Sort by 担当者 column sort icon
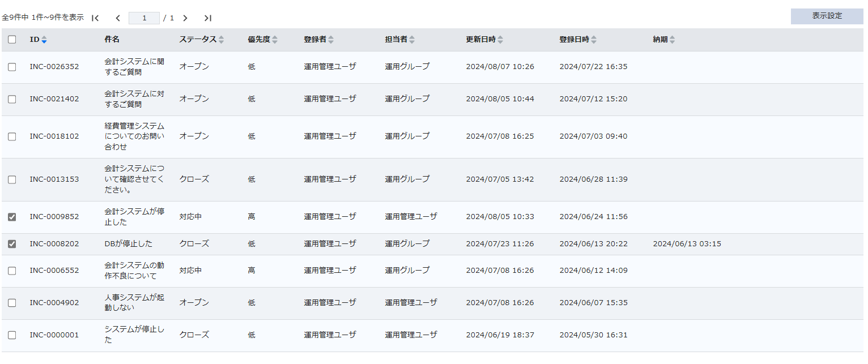 (412, 40)
